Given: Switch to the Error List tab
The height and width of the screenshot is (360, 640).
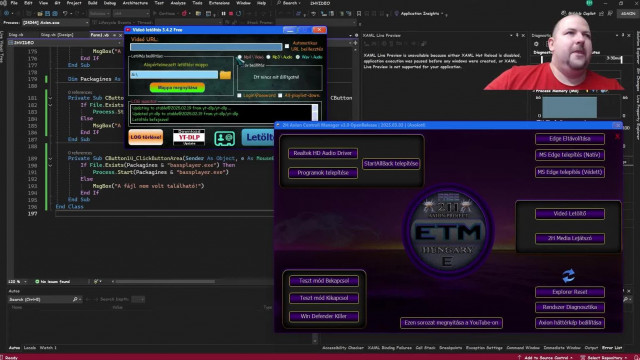Looking at the screenshot, I should 612,348.
